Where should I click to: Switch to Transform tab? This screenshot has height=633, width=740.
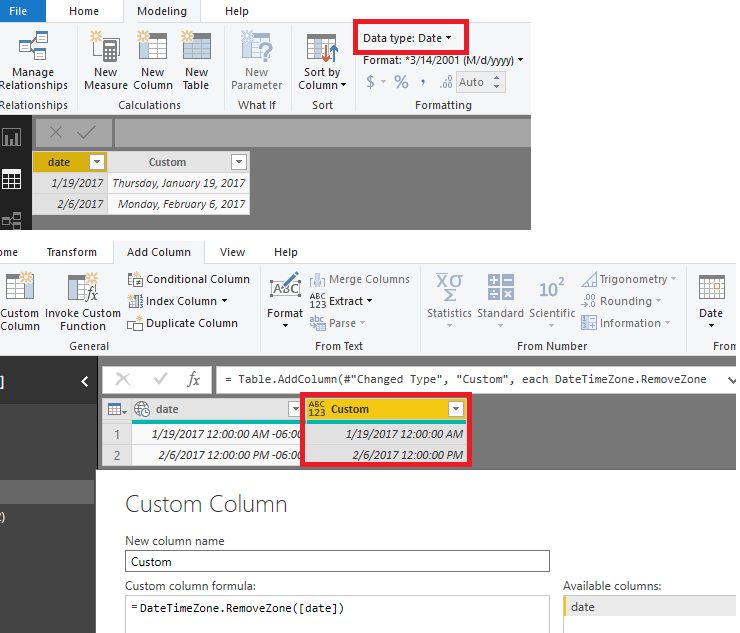point(72,252)
